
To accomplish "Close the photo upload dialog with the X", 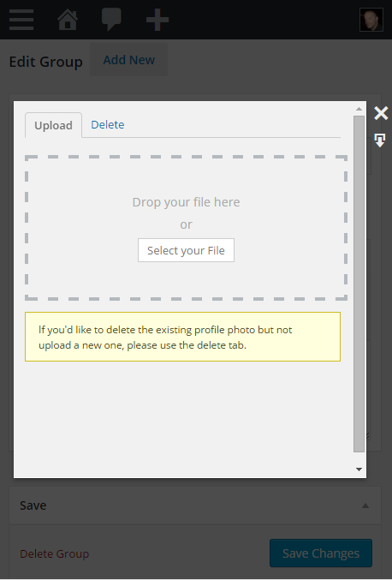I will 381,113.
